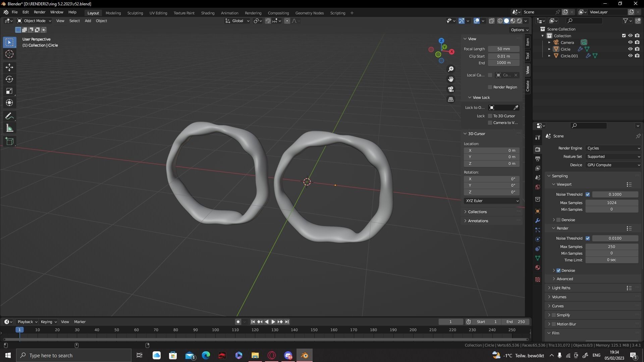Uncheck the render Noise Threshold checkbox
The height and width of the screenshot is (362, 644).
[588, 238]
